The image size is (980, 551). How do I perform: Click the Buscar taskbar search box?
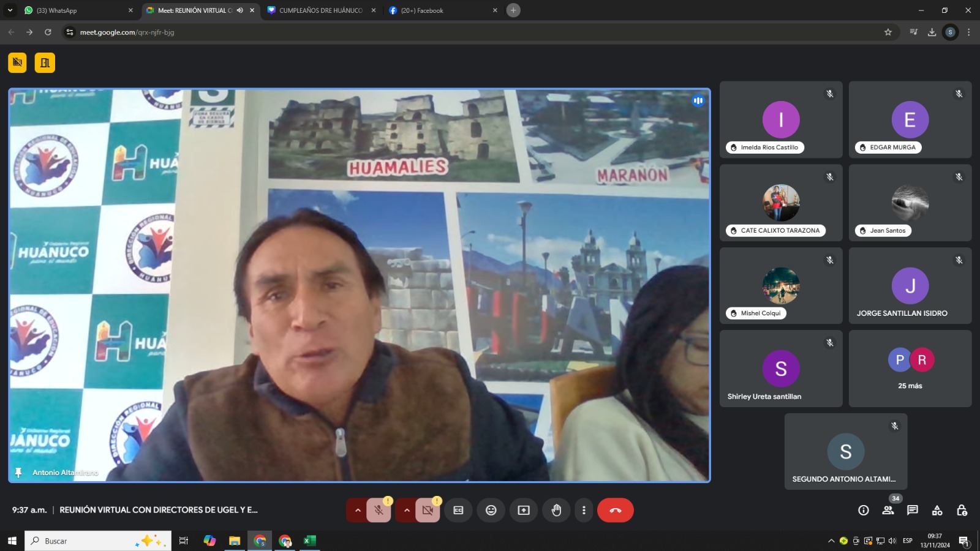98,541
